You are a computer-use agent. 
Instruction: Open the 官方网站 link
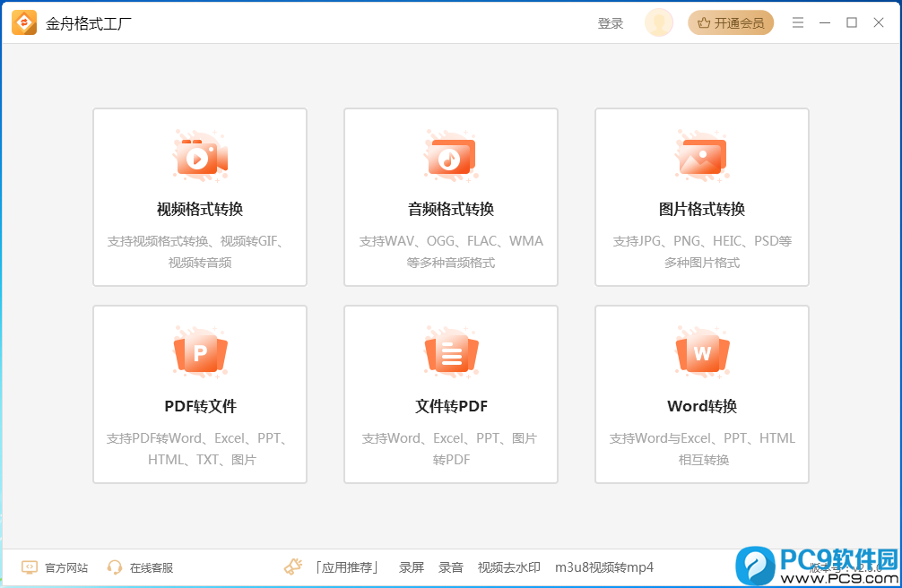(66, 568)
